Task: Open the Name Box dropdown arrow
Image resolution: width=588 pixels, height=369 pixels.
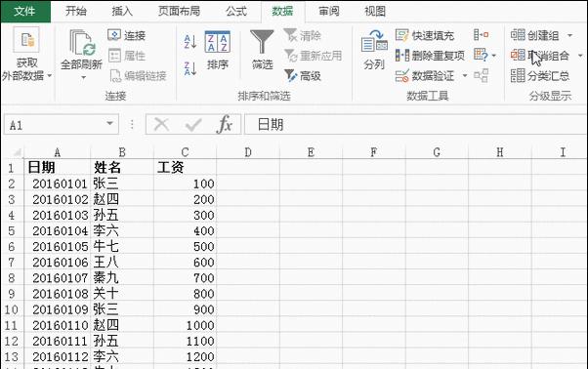Action: 109,123
